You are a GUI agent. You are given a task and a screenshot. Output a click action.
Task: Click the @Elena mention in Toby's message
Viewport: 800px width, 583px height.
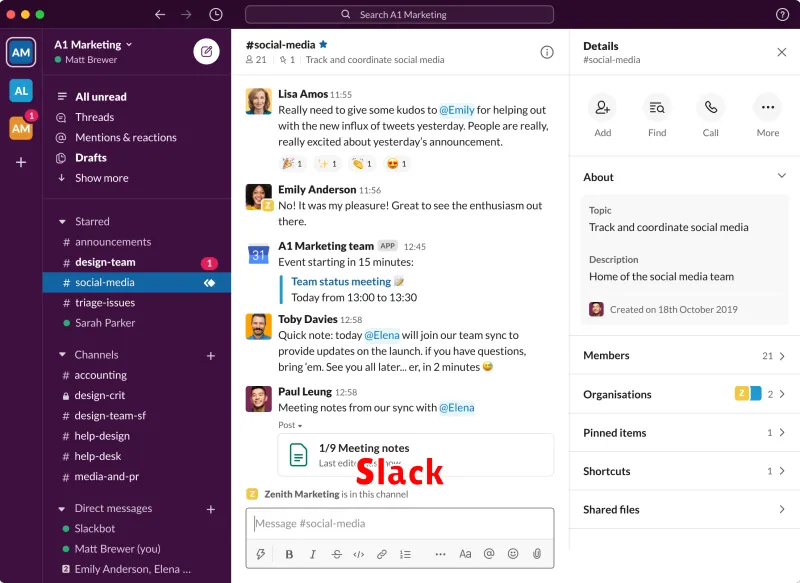pyautogui.click(x=382, y=335)
